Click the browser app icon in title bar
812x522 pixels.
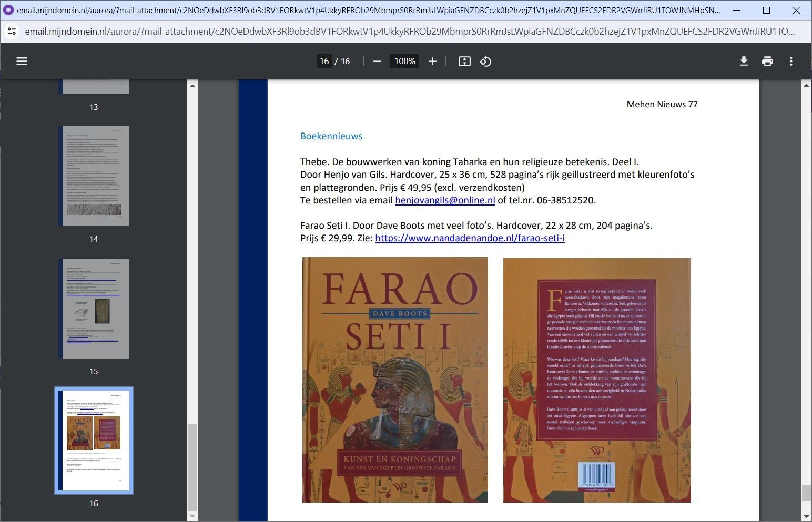click(x=8, y=10)
